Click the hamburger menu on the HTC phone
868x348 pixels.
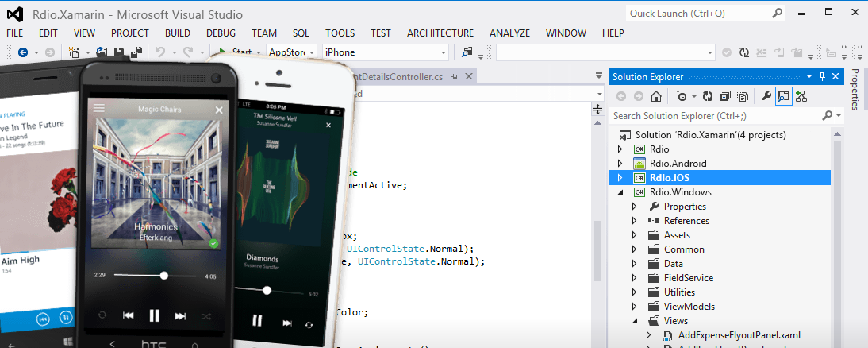pos(98,108)
